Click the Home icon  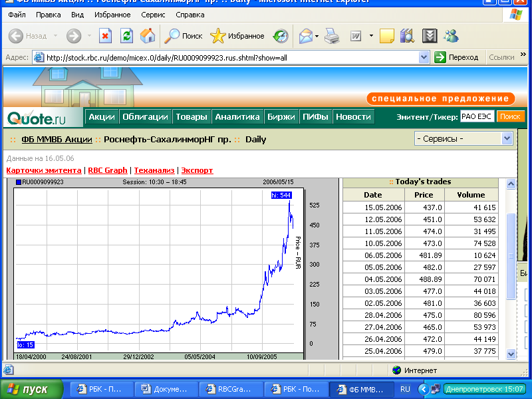click(148, 36)
